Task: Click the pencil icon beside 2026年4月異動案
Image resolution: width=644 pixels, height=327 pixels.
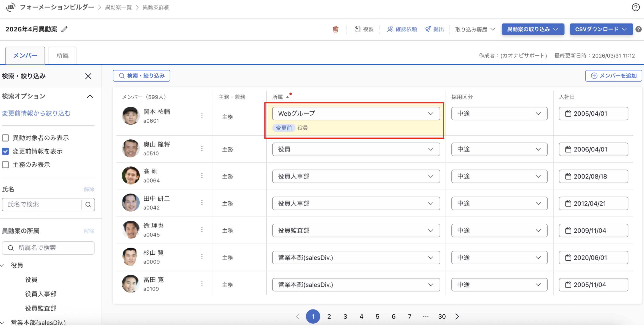Action: (64, 29)
